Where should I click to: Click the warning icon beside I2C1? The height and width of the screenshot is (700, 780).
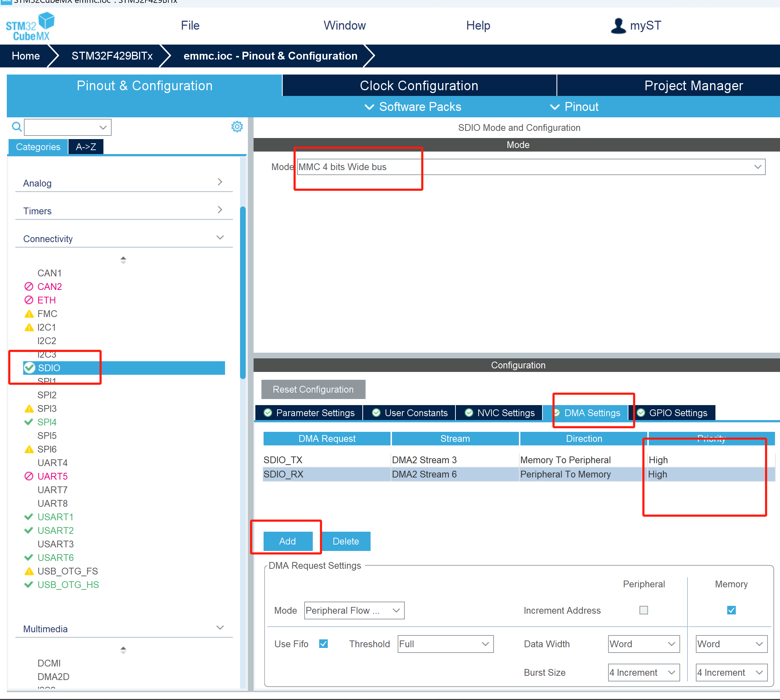pyautogui.click(x=29, y=327)
